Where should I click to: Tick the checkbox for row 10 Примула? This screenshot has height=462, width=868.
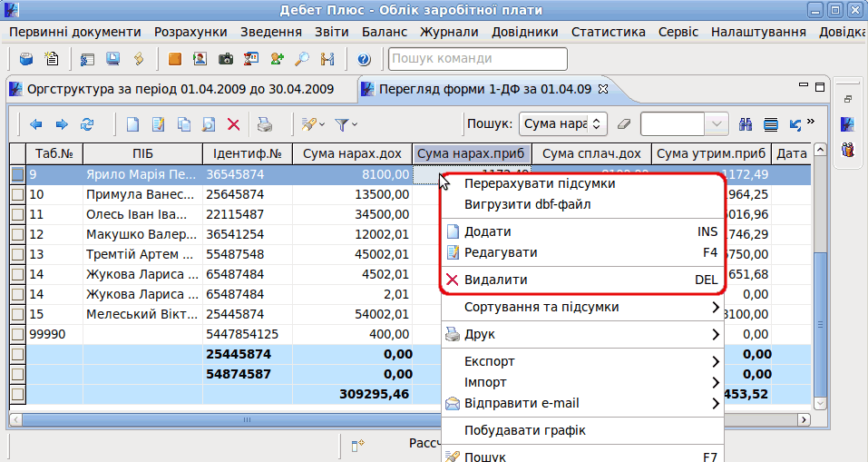pos(18,194)
